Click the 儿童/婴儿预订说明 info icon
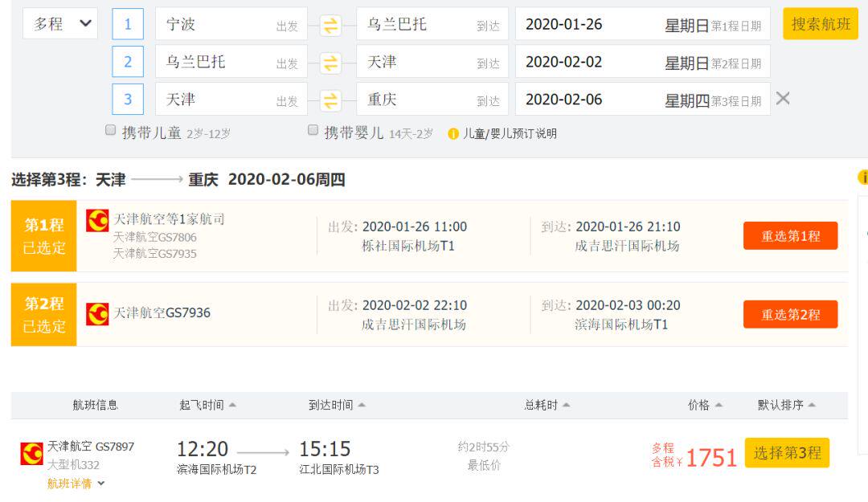 click(452, 133)
